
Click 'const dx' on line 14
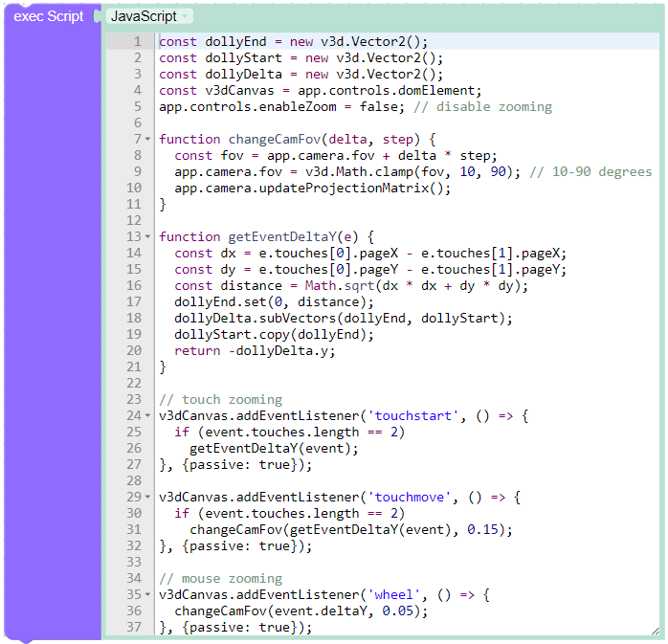click(x=205, y=253)
